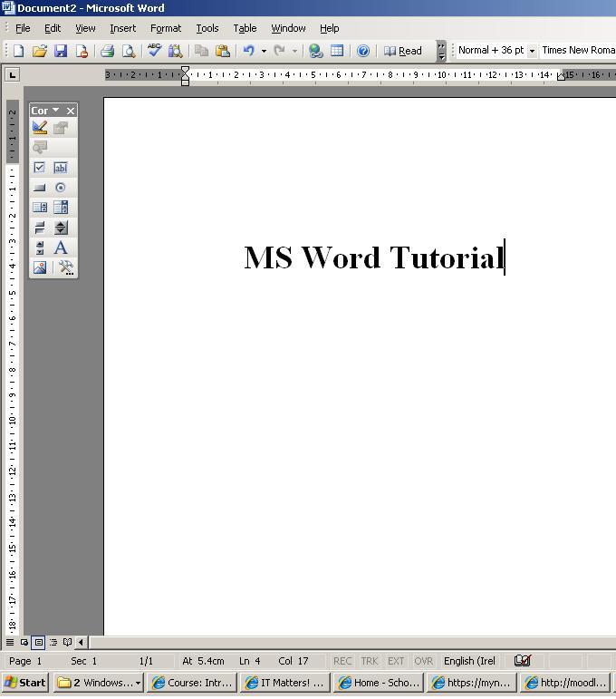Select the Combo Box control
This screenshot has width=616, height=699.
[61, 208]
